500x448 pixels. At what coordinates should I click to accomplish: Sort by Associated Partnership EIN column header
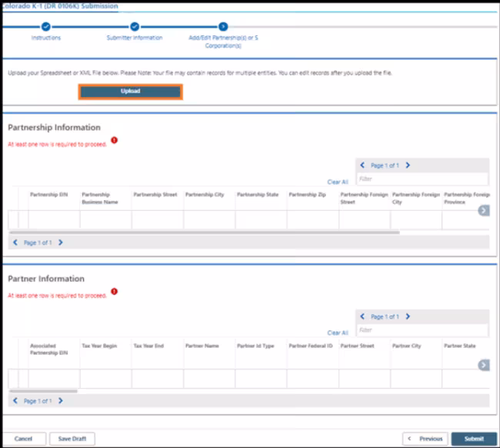(x=48, y=349)
